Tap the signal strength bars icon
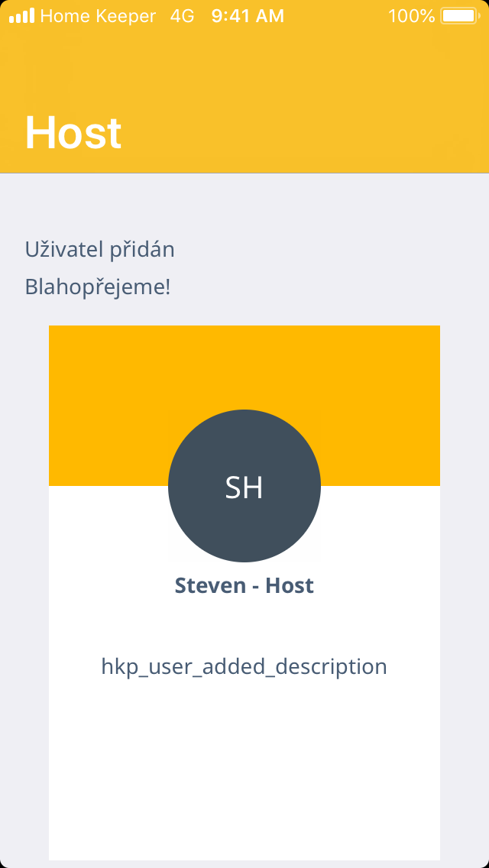This screenshot has height=868, width=489. pos(21,15)
